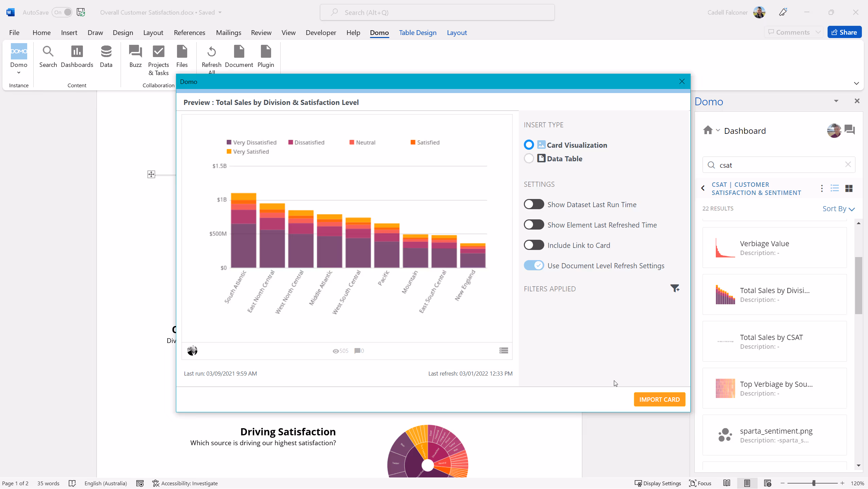Open the Domo instance button in ribbon
Image resolution: width=868 pixels, height=489 pixels.
[x=19, y=58]
